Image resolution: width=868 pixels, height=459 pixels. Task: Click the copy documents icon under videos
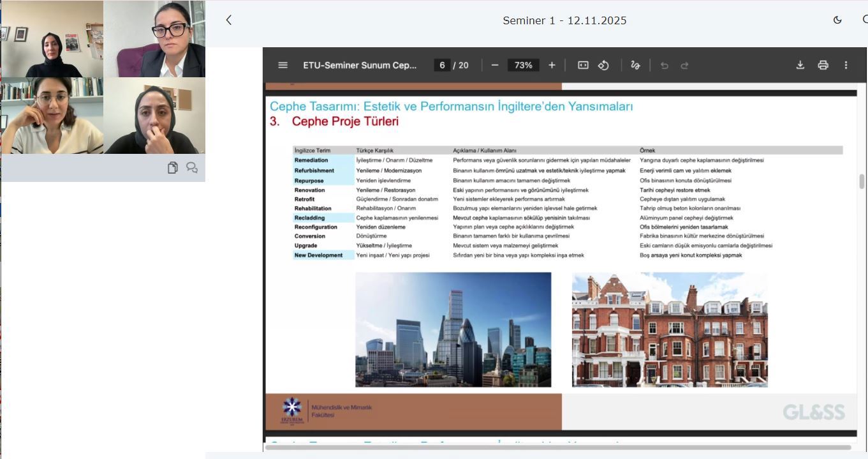pos(172,168)
